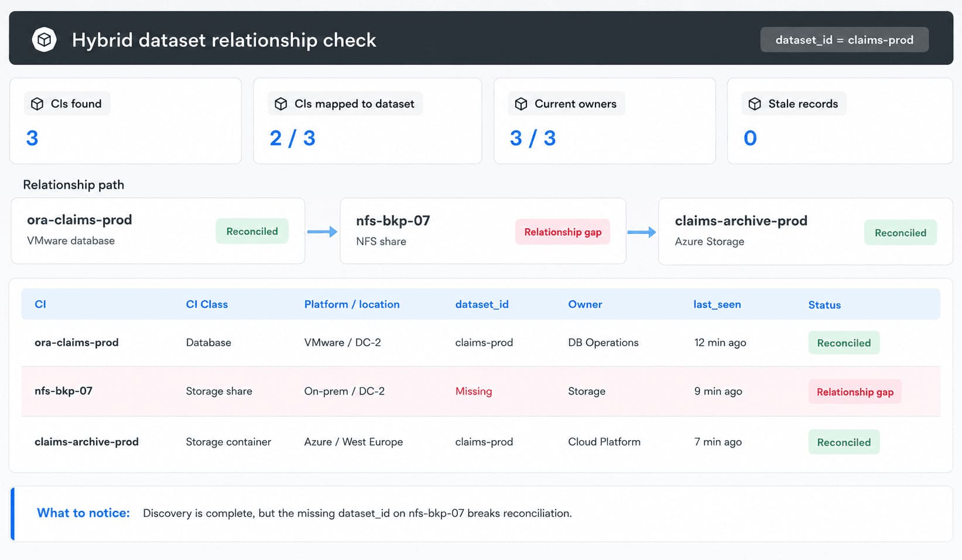
Task: Select ora-claims-prod in the CI table
Action: (x=77, y=342)
